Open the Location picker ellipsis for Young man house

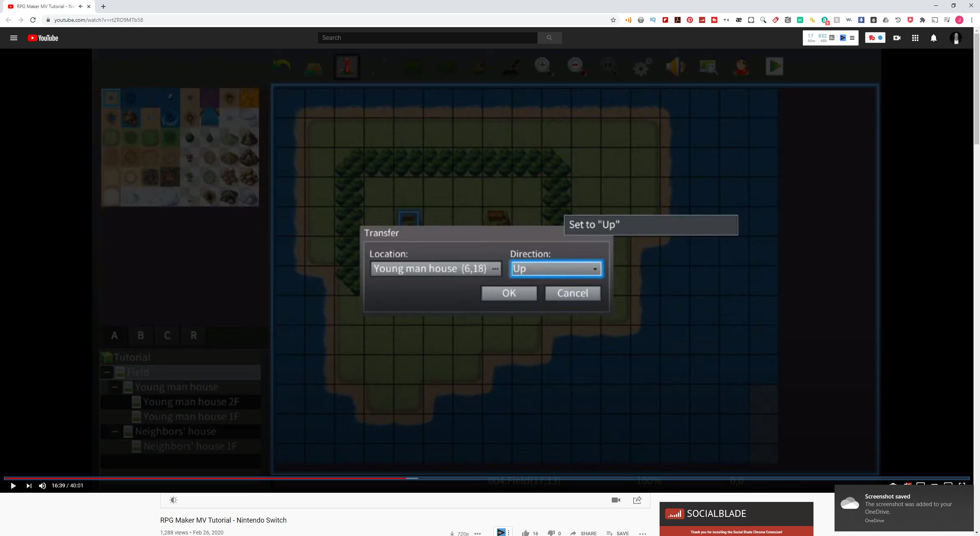[495, 269]
